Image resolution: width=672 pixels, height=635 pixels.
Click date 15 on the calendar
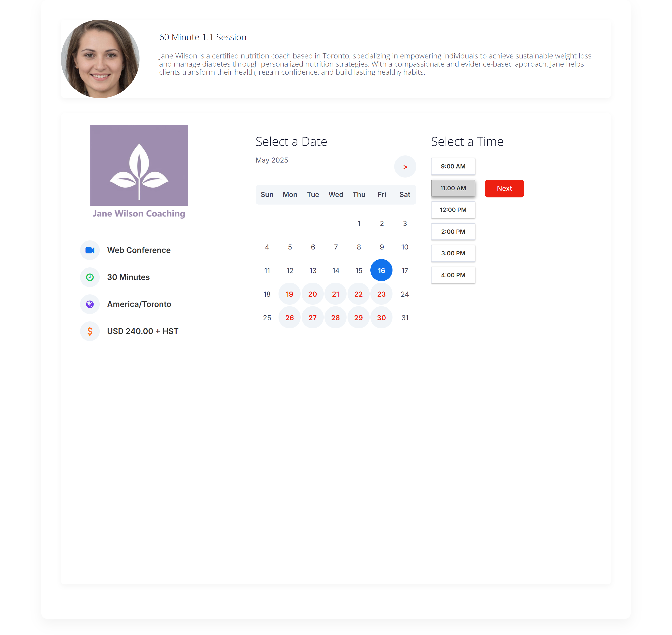point(359,271)
